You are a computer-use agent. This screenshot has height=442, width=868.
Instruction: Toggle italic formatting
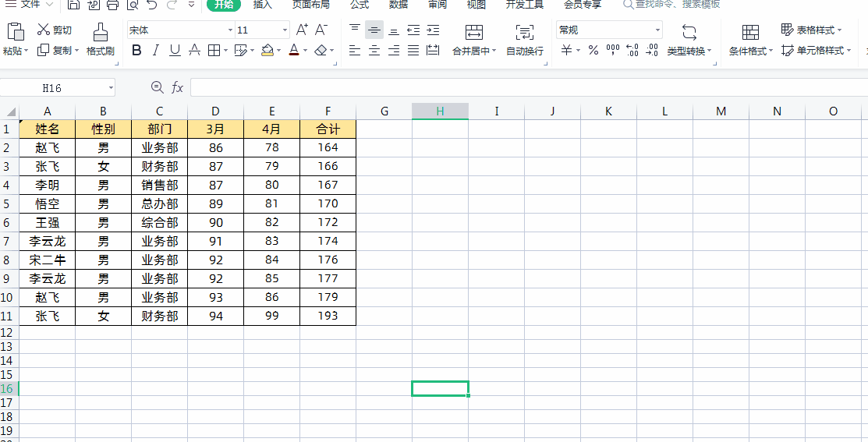155,51
